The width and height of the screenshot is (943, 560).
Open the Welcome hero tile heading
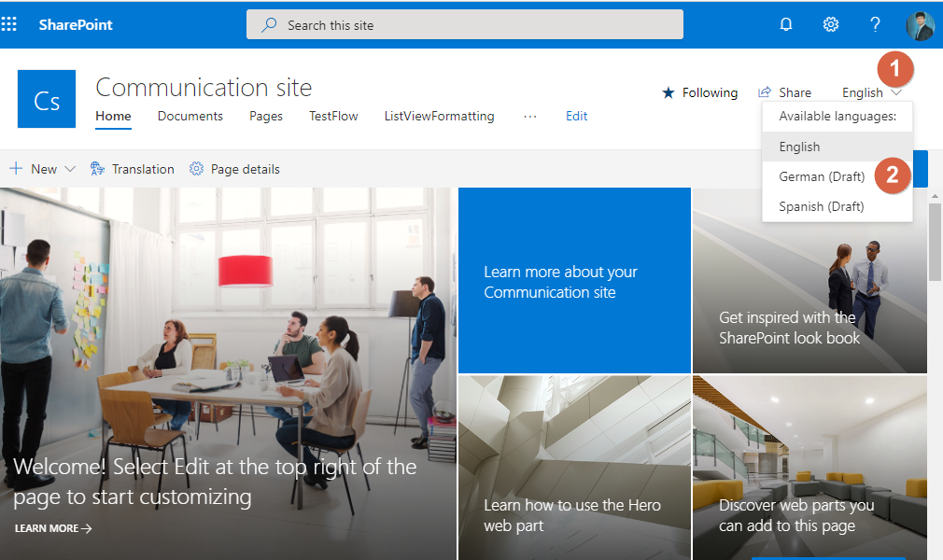point(215,482)
